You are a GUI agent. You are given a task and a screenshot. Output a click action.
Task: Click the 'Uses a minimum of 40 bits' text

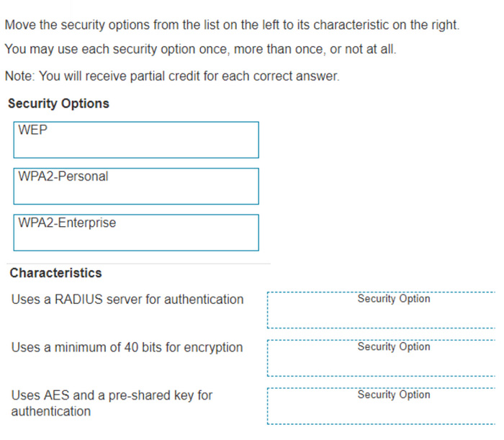[127, 347]
